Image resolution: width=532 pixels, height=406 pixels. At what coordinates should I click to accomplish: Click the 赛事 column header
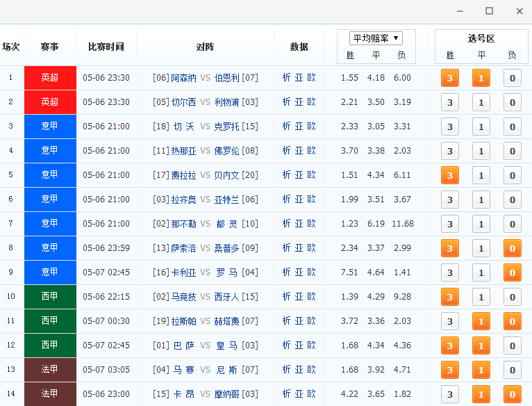point(49,47)
